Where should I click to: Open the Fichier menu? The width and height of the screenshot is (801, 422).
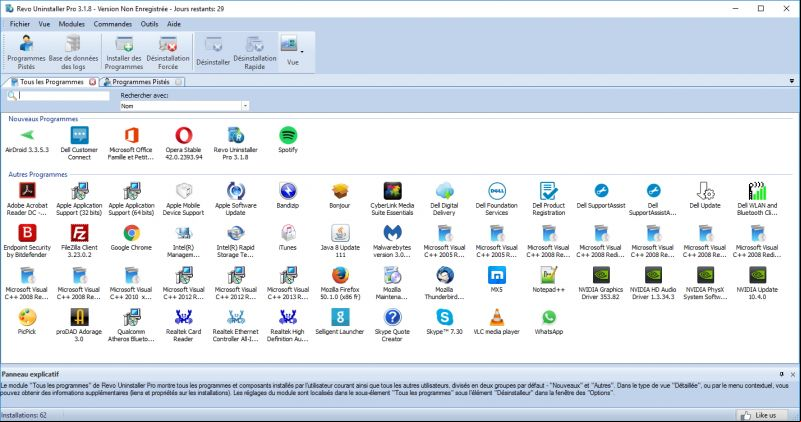tap(20, 24)
